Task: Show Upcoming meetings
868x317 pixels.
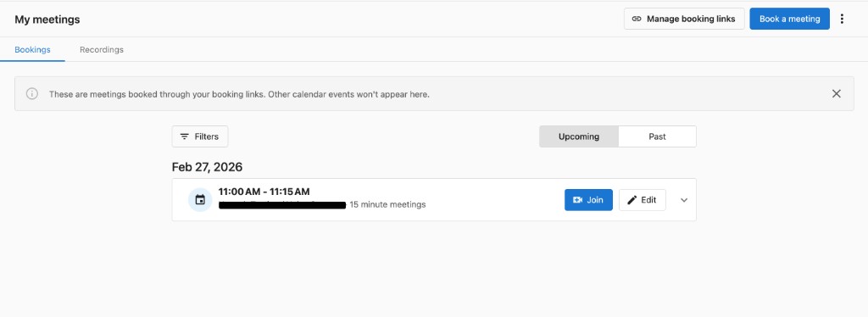Action: pyautogui.click(x=578, y=136)
